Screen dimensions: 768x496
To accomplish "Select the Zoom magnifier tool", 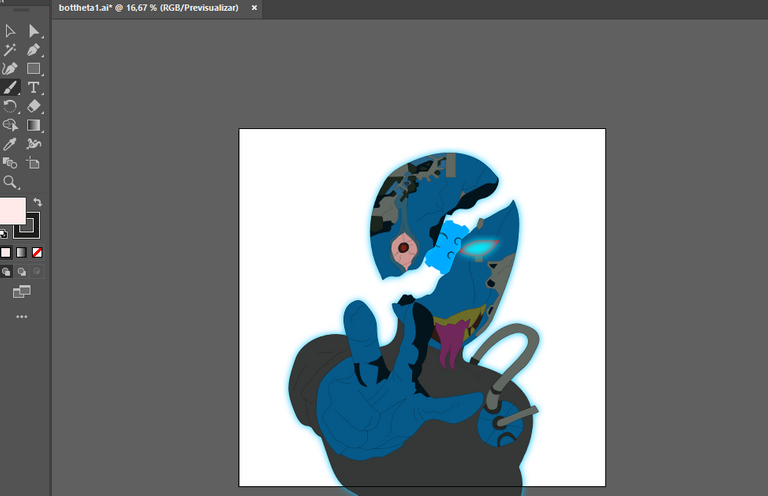I will tap(10, 182).
